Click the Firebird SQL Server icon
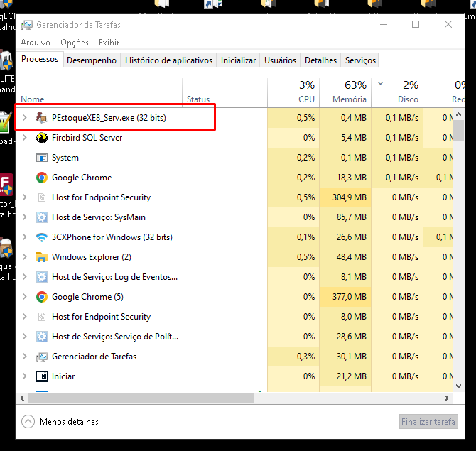 [x=42, y=138]
